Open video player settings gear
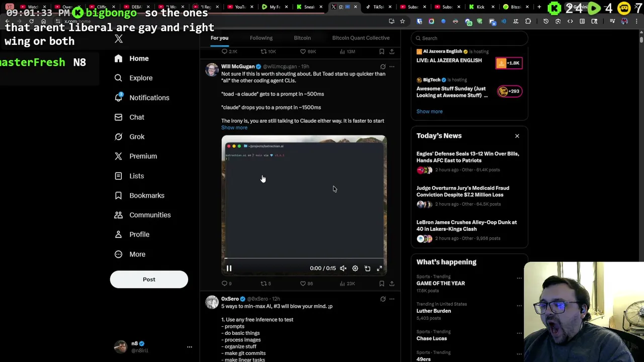The image size is (644, 362). (355, 268)
